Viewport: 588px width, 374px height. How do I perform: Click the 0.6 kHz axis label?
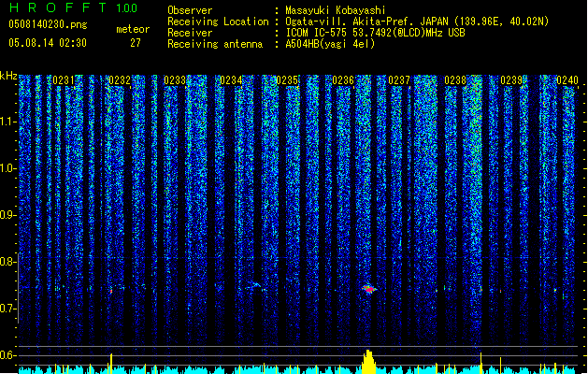coord(7,355)
